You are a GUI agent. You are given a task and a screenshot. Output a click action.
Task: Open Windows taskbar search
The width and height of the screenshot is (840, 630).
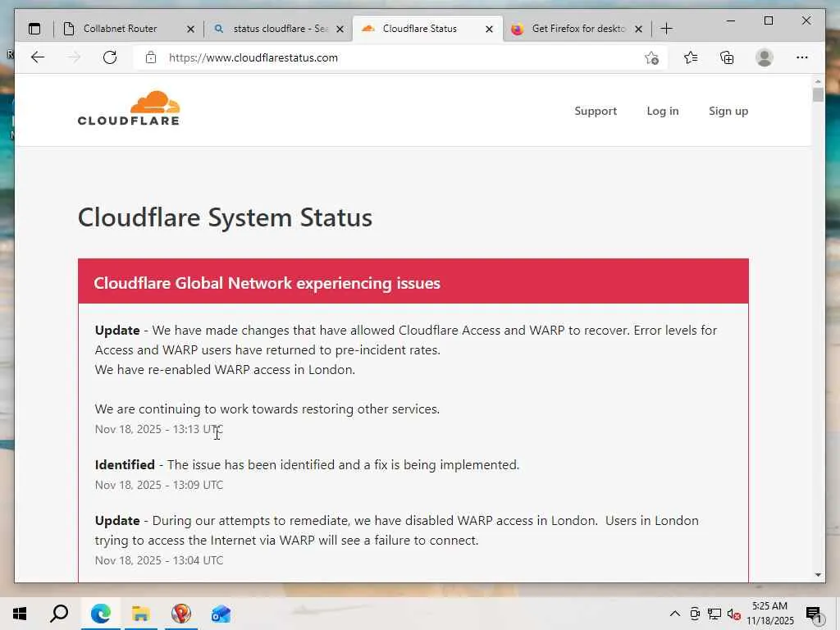point(59,614)
